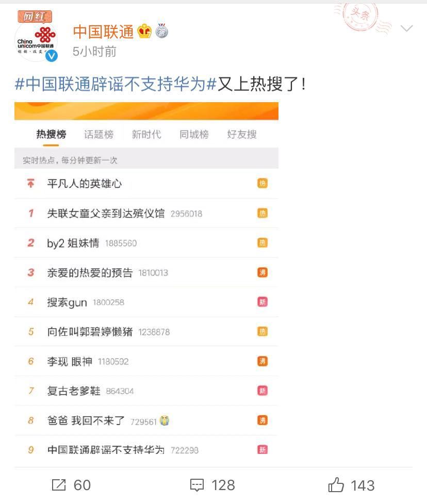Expand the post options chevron menu
The height and width of the screenshot is (504, 427).
[x=407, y=28]
